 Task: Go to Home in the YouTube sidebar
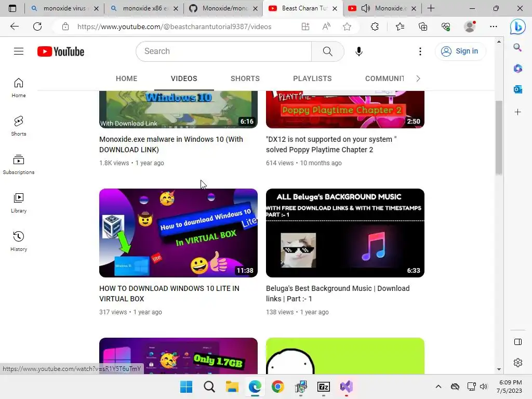19,88
